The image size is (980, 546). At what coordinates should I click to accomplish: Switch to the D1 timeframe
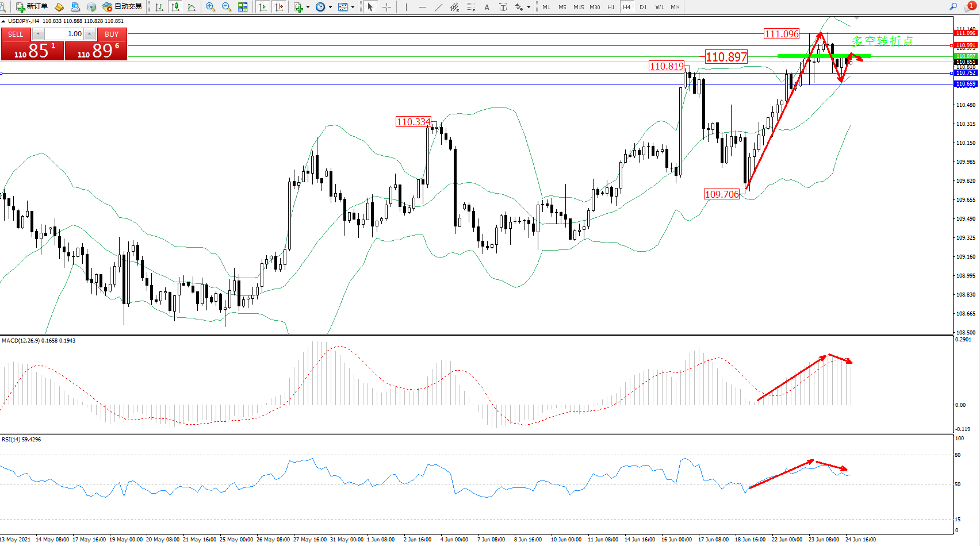(643, 7)
